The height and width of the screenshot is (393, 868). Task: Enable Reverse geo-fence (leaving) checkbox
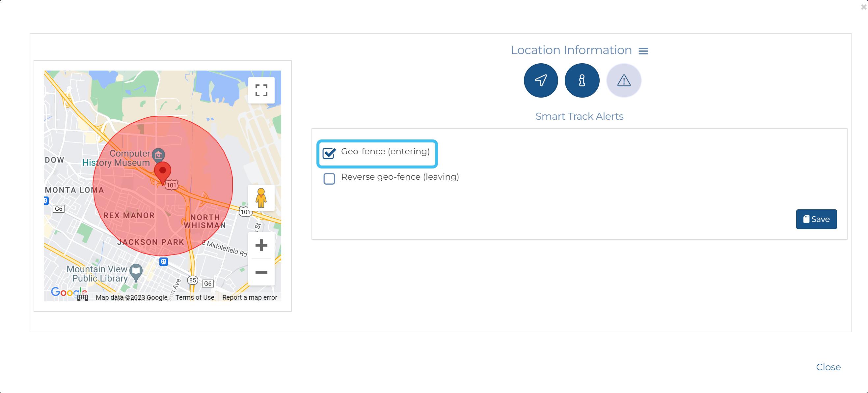329,178
